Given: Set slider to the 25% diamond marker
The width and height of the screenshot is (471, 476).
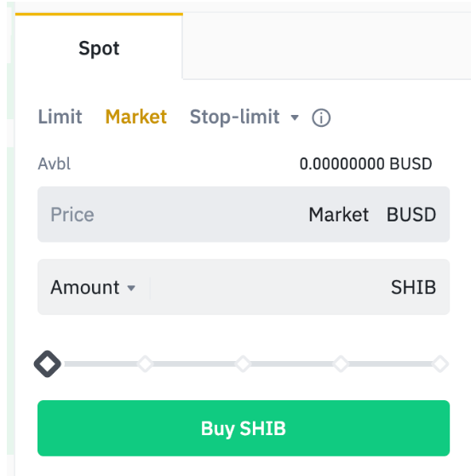Looking at the screenshot, I should pos(145,364).
